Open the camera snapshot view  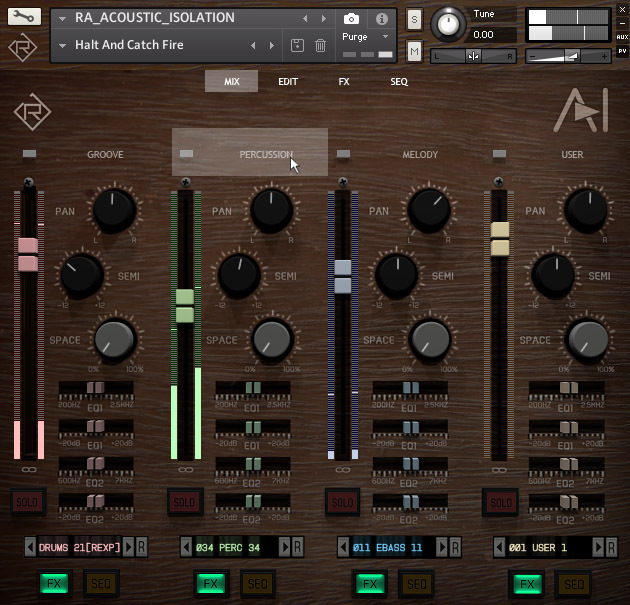point(352,18)
